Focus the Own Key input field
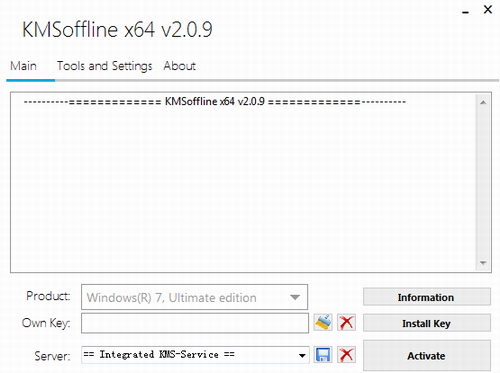This screenshot has width=500, height=373. click(x=195, y=323)
